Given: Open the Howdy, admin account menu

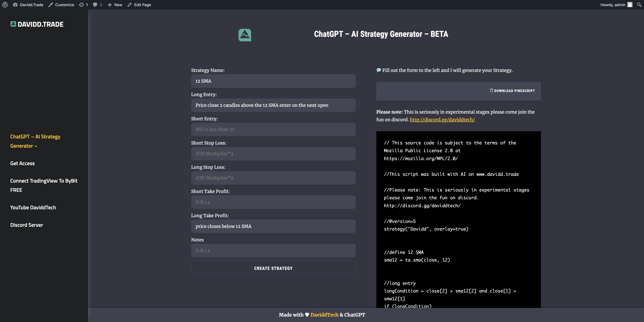Looking at the screenshot, I should pos(616,5).
